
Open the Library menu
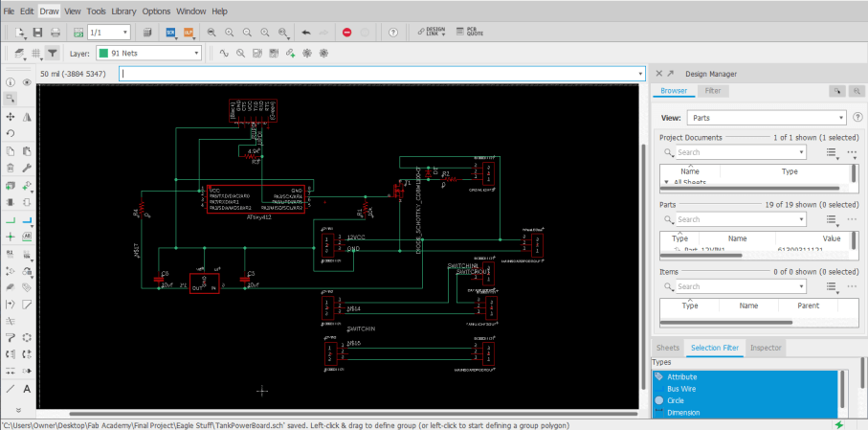pyautogui.click(x=122, y=11)
